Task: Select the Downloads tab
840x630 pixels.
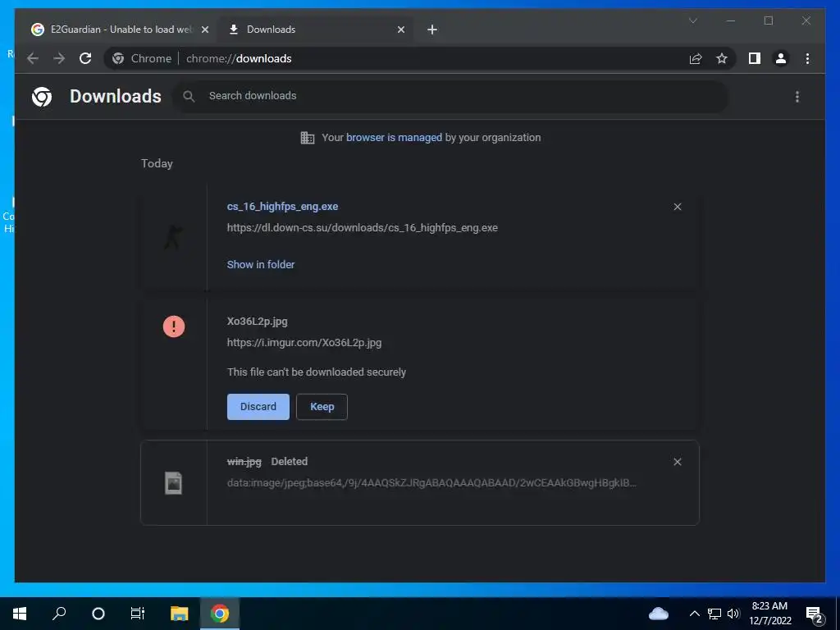Action: [x=316, y=30]
